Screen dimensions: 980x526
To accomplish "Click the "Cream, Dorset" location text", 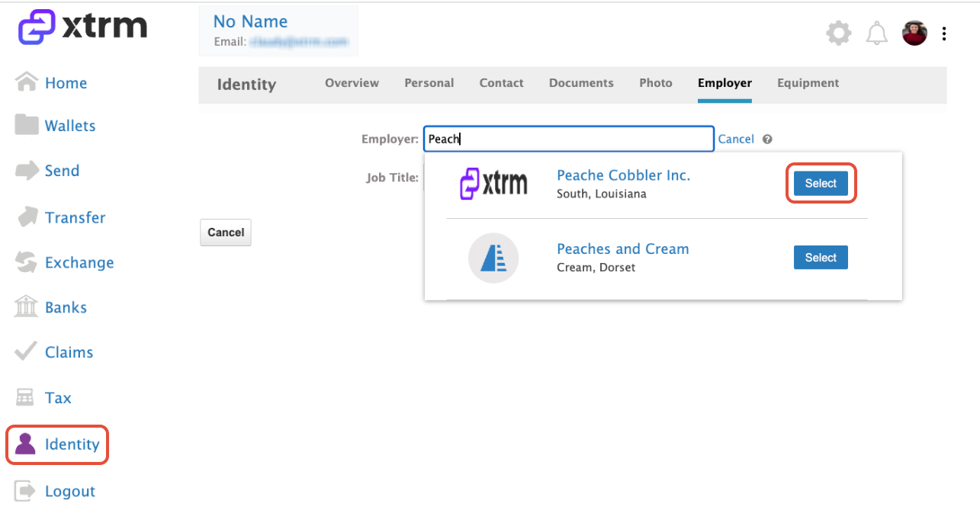I will (x=596, y=268).
